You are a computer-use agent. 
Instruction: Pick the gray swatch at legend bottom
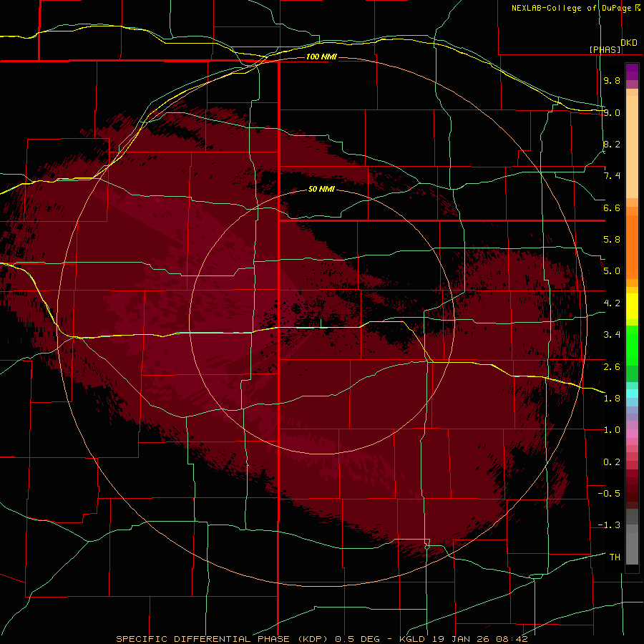pos(632,548)
